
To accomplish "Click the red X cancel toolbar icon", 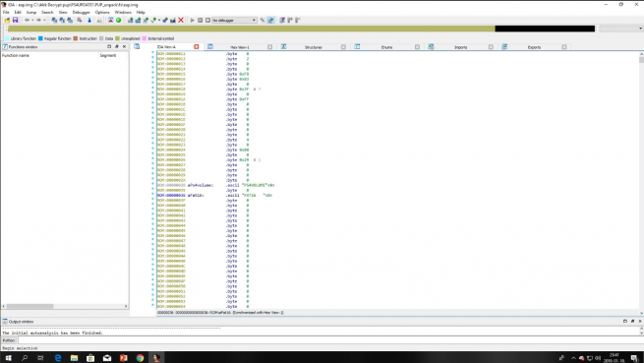I will coord(181,20).
